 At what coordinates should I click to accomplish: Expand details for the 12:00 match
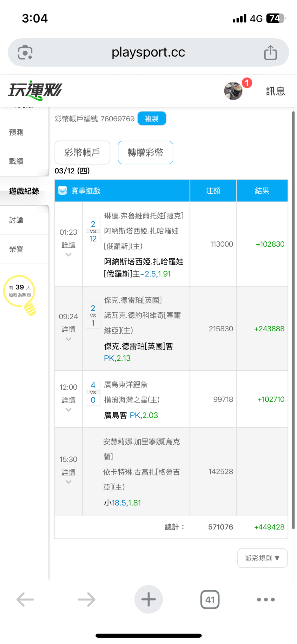point(68,400)
